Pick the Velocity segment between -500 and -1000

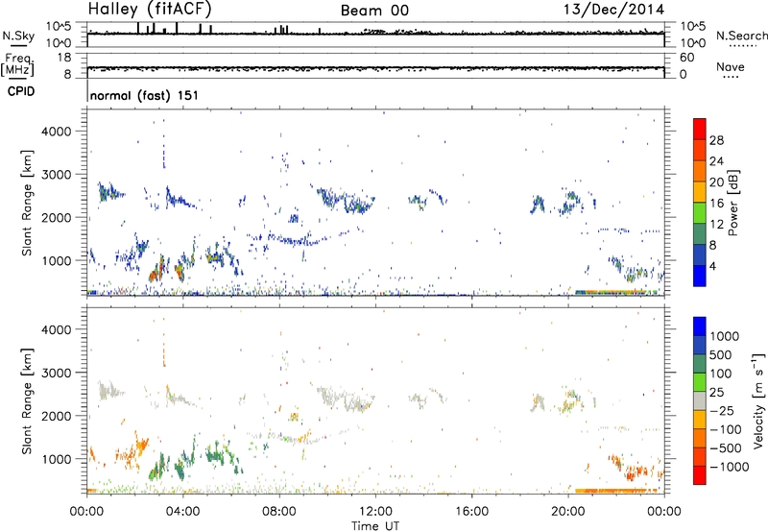pyautogui.click(x=700, y=456)
